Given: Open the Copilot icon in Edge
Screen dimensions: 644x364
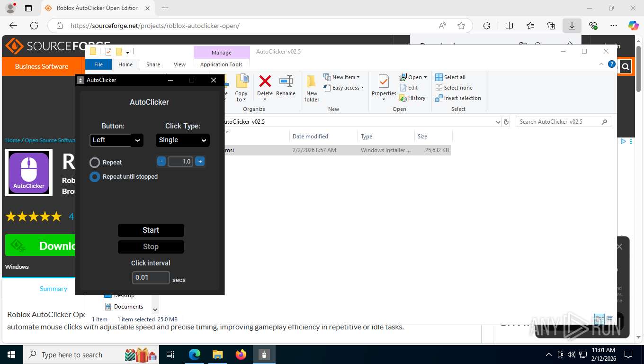Looking at the screenshot, I should [x=634, y=26].
